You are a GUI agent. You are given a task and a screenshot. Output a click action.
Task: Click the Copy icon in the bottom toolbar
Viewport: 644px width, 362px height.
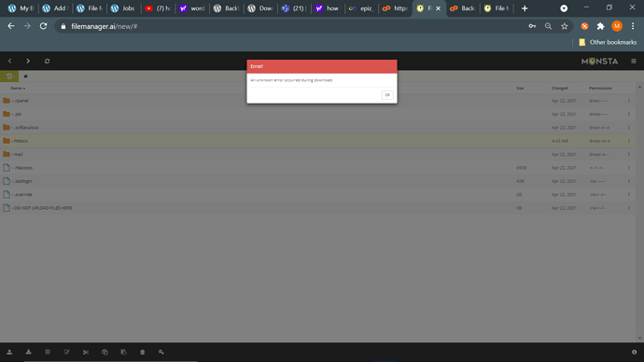pyautogui.click(x=105, y=352)
